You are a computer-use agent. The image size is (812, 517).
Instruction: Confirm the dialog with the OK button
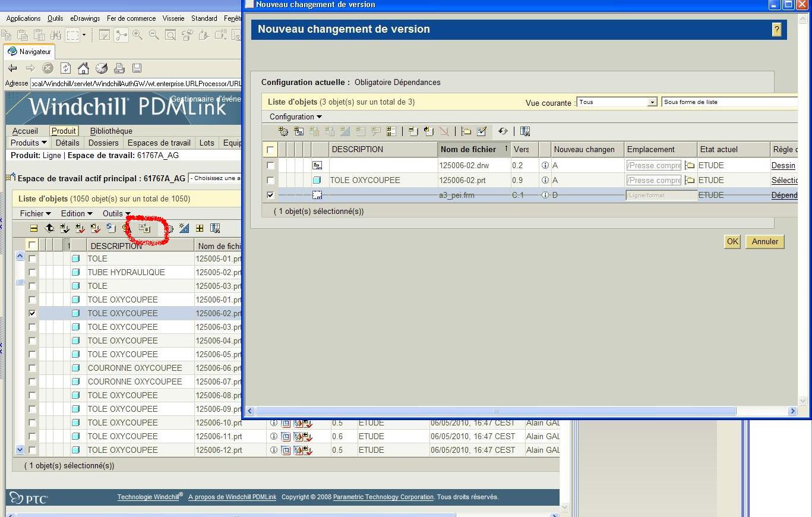[x=732, y=241]
